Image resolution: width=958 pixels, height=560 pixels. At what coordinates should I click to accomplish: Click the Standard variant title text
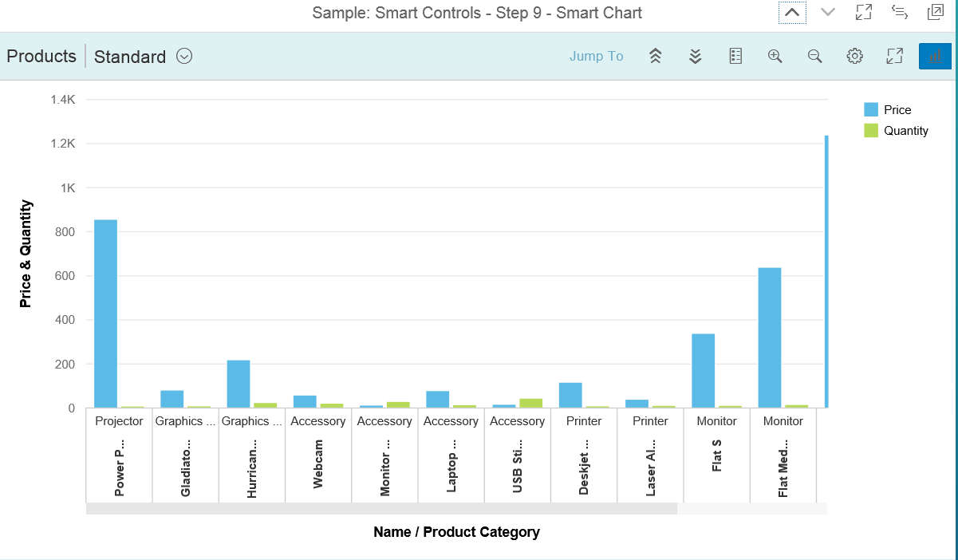click(130, 57)
